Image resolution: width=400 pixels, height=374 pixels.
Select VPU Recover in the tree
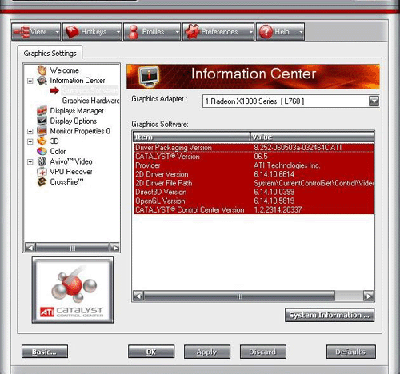click(71, 172)
